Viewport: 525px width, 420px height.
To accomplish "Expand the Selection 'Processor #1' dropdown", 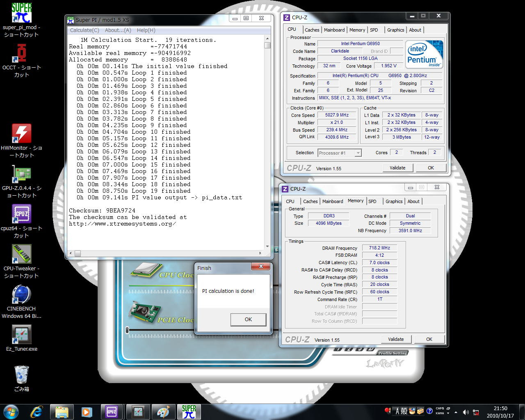I will click(x=358, y=153).
